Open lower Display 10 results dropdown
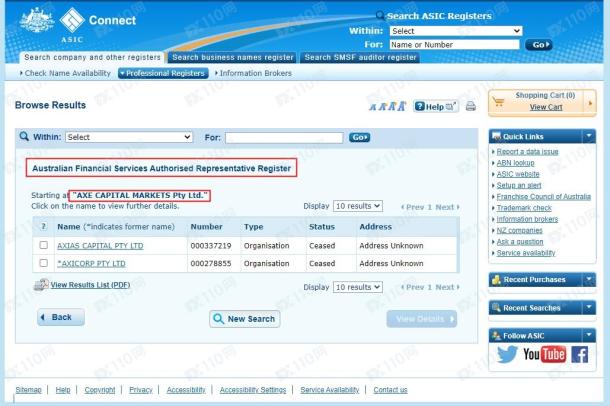The height and width of the screenshot is (406, 610). [x=358, y=287]
